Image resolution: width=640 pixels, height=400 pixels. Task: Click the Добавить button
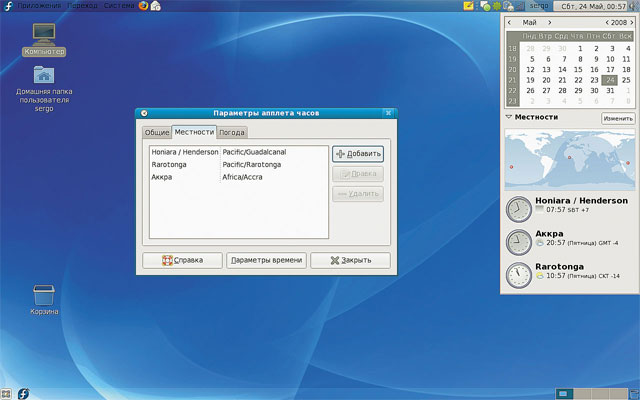click(x=358, y=154)
